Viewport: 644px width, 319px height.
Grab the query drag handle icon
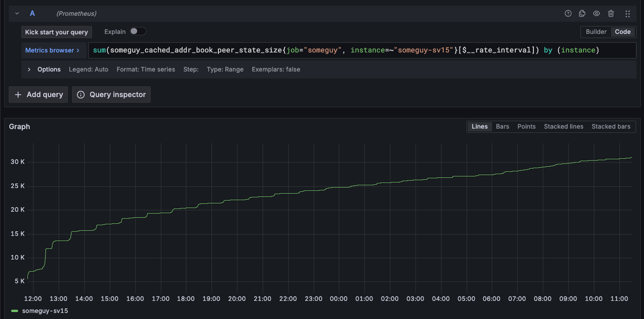click(x=628, y=13)
